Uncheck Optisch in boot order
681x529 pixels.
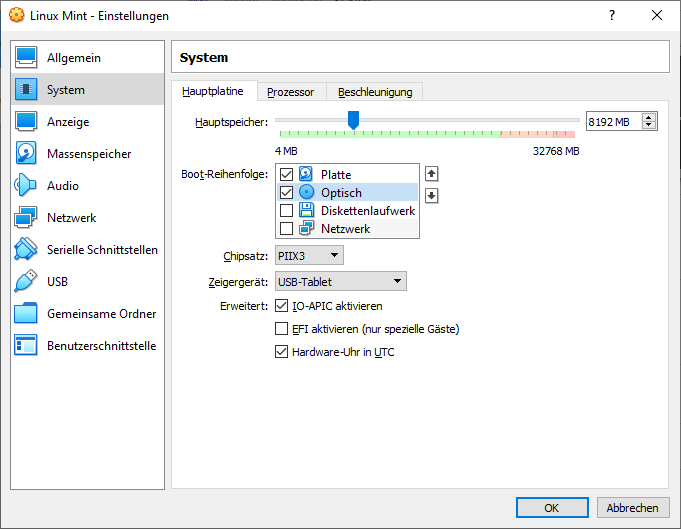pos(286,192)
